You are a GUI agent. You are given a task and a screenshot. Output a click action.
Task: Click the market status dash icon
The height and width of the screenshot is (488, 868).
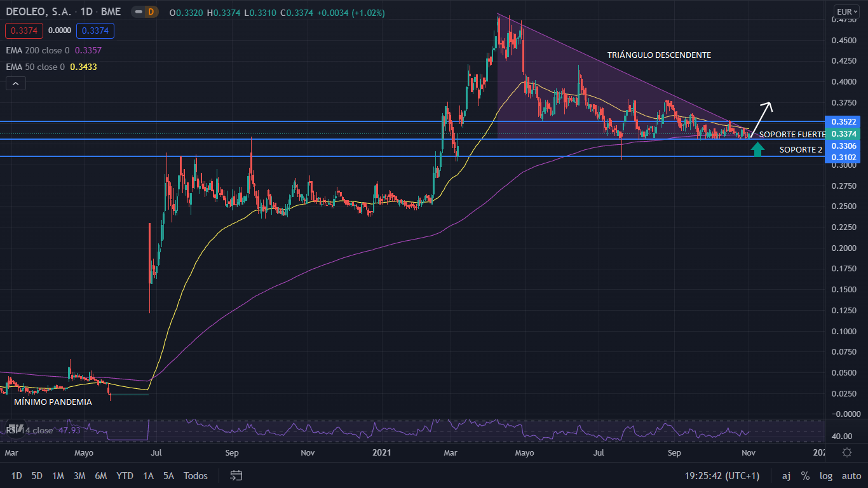[138, 12]
